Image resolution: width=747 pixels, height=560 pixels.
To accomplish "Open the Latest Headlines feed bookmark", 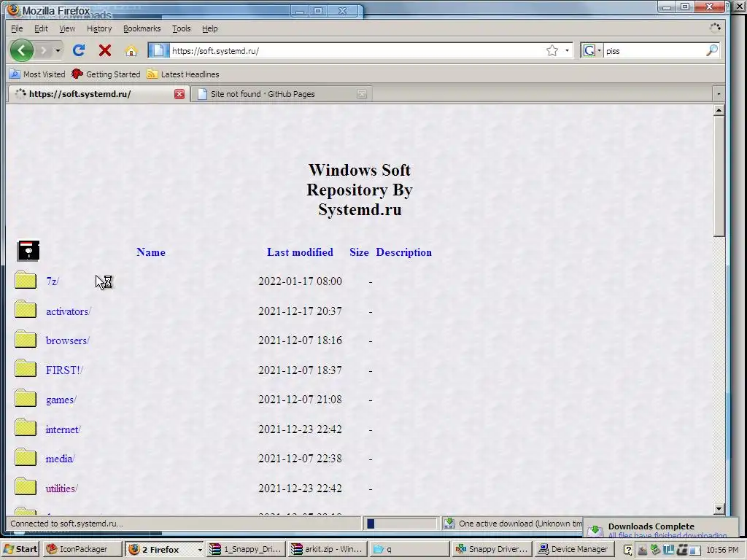I will pos(183,74).
